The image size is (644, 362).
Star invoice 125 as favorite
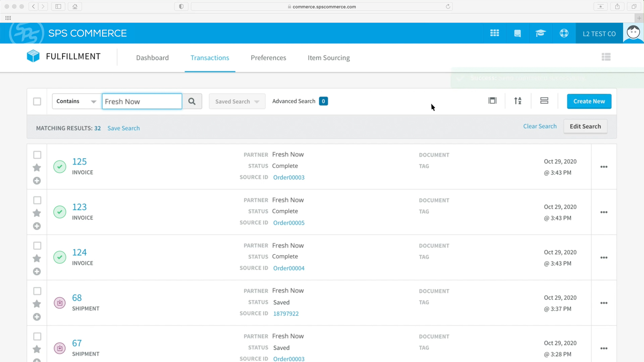37,168
